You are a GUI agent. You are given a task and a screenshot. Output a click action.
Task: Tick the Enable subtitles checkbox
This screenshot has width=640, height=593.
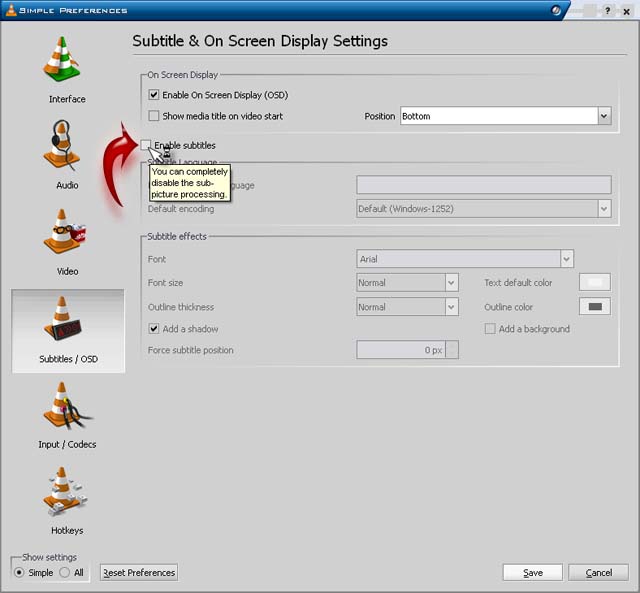pos(147,146)
